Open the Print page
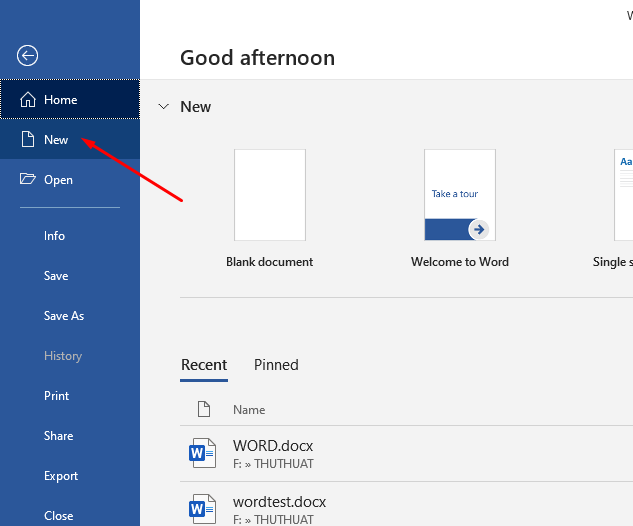Viewport: 633px width, 526px height. point(70,395)
